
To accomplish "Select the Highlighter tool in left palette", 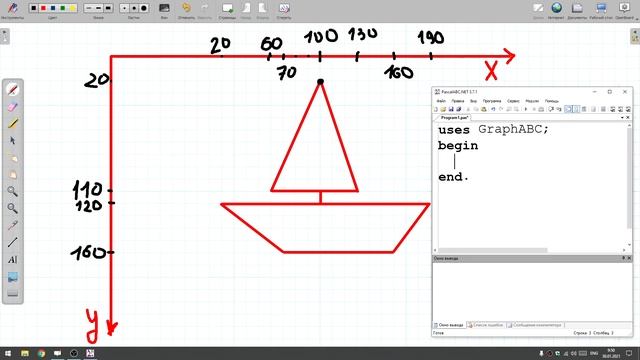I will click(13, 123).
